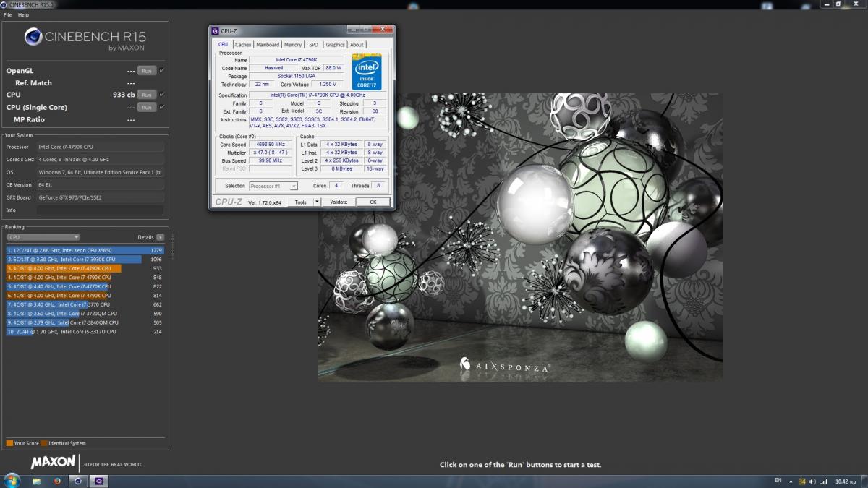Click the AIXSPONZA logo in the render
868x488 pixels.
click(x=505, y=365)
